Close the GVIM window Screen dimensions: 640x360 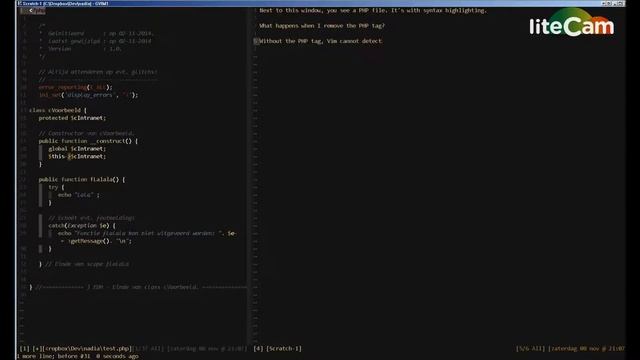(x=620, y=3)
